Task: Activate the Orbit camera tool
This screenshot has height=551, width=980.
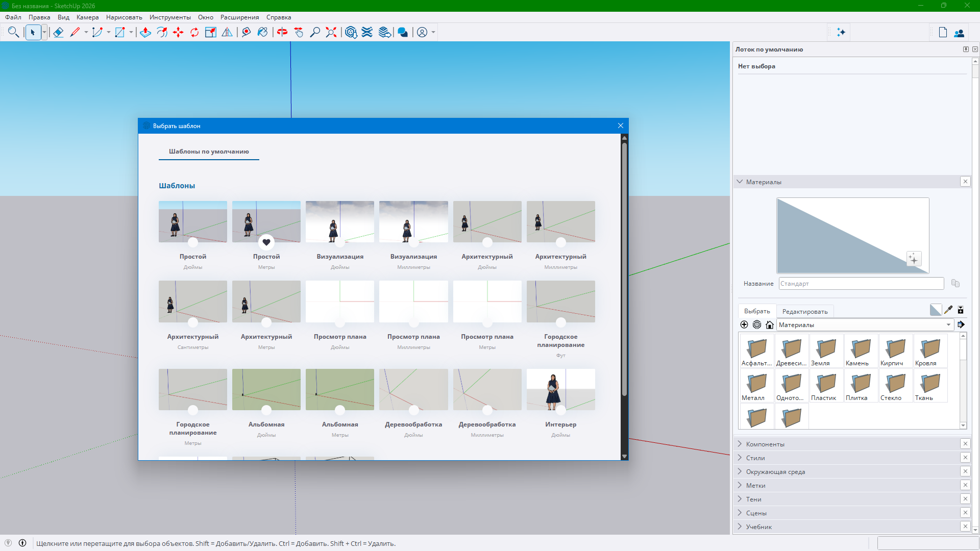Action: pos(282,33)
